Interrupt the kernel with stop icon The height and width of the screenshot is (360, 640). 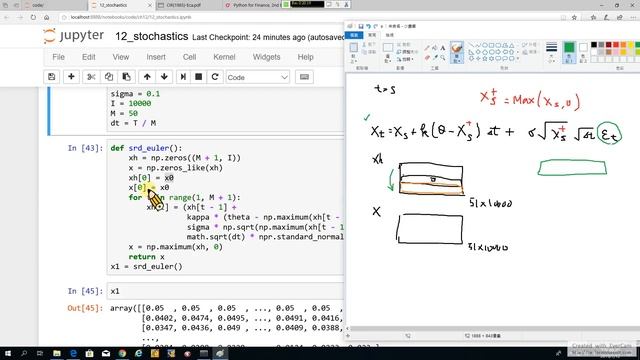click(x=199, y=77)
